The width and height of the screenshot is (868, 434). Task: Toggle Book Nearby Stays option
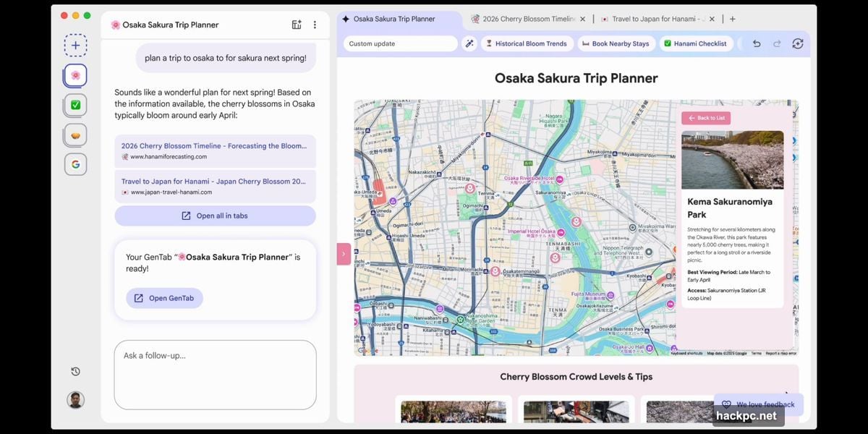[616, 43]
